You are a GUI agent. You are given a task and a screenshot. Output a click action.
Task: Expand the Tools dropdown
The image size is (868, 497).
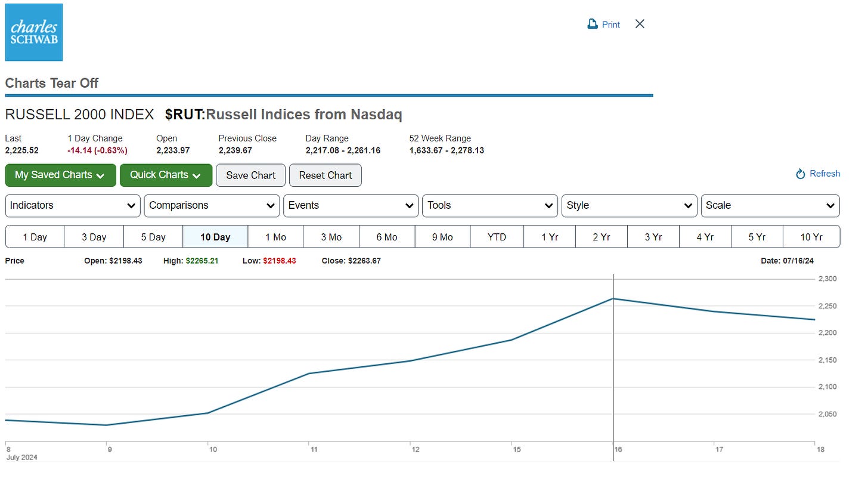[490, 206]
